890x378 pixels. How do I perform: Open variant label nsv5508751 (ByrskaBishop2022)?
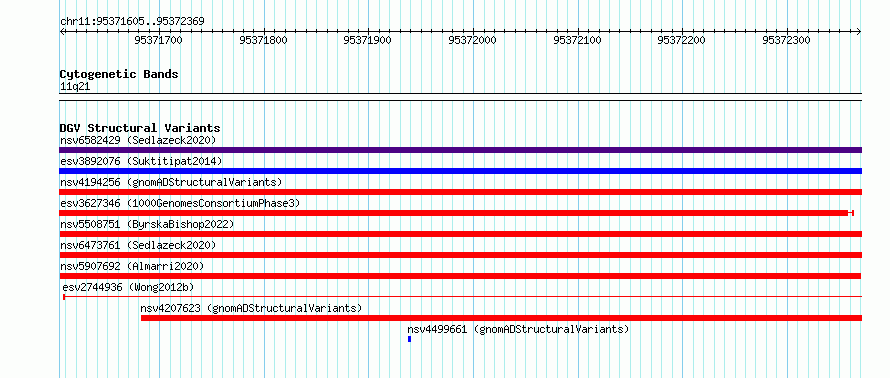point(146,224)
